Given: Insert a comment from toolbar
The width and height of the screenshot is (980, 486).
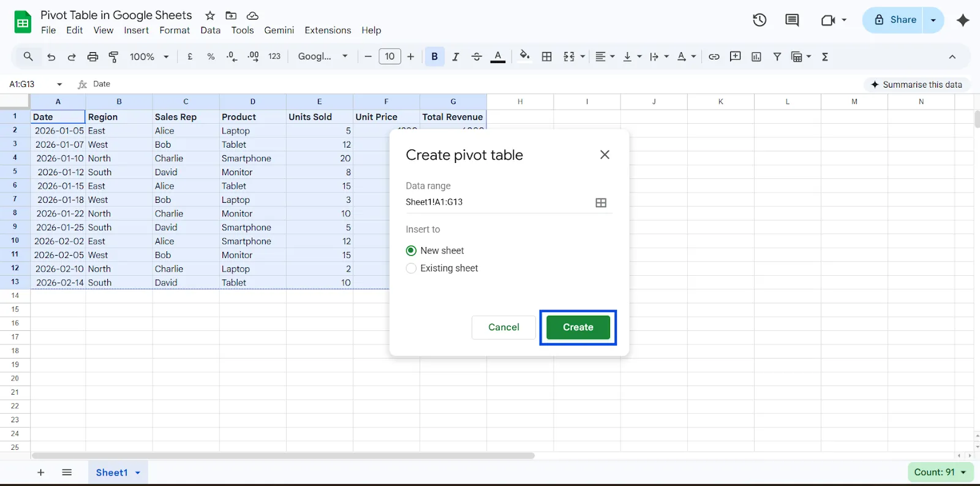Looking at the screenshot, I should (736, 56).
